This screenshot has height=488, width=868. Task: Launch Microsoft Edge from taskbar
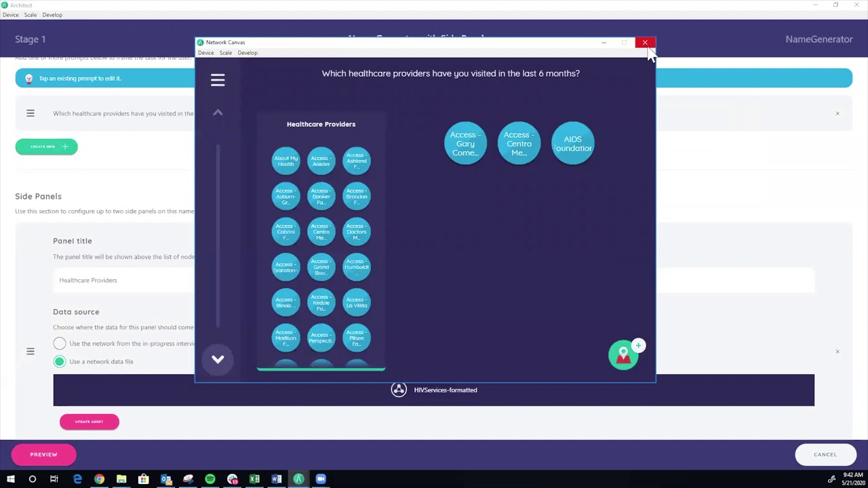[x=77, y=479]
